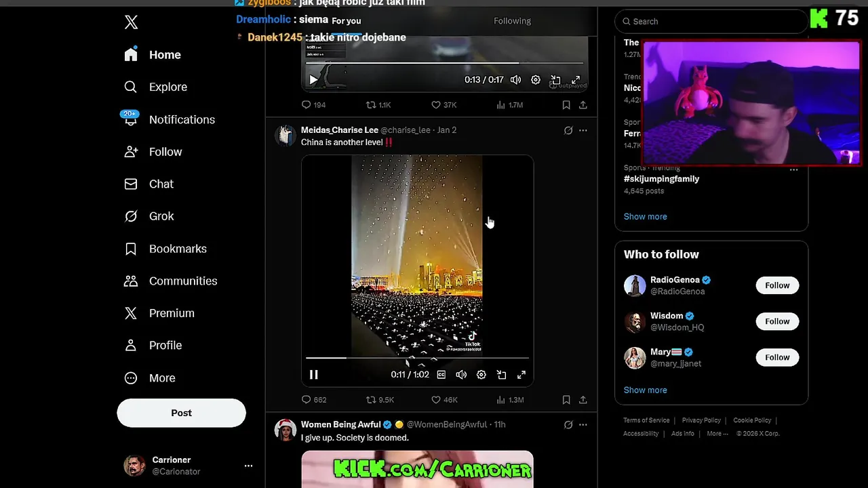Repost the post with 1.1K reposts
The width and height of the screenshot is (868, 488).
(378, 105)
